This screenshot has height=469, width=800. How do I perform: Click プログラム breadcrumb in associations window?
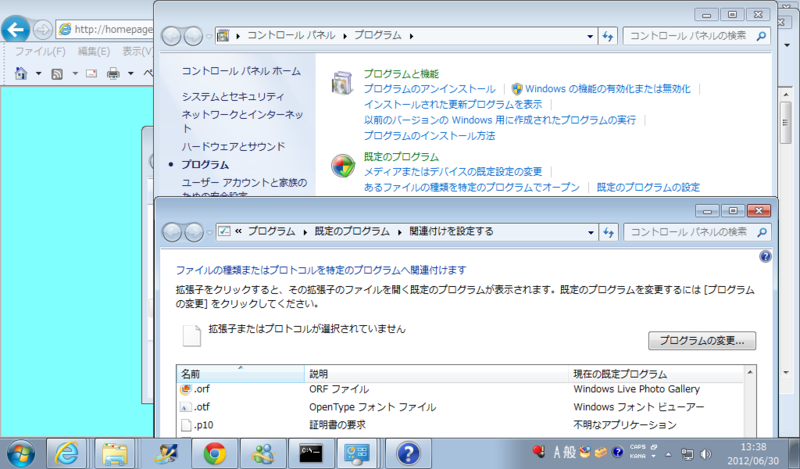[271, 232]
